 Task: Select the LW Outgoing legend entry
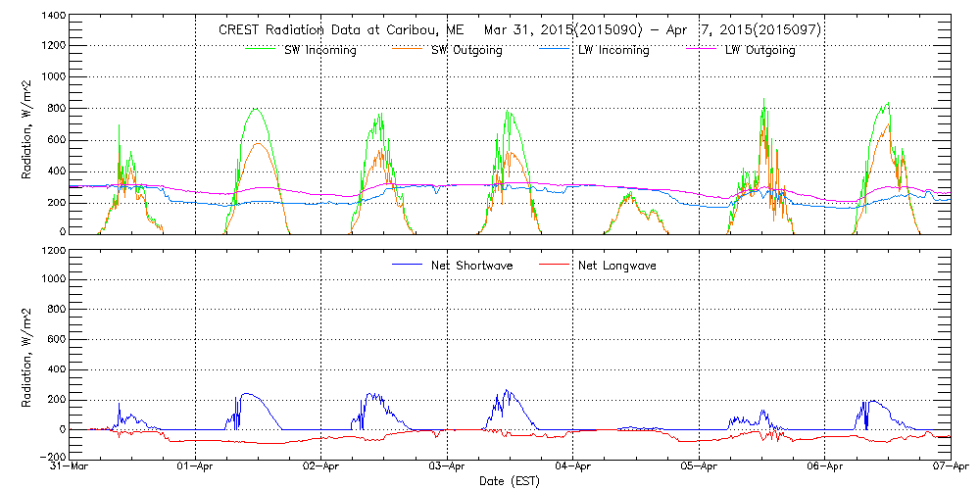pos(759,50)
